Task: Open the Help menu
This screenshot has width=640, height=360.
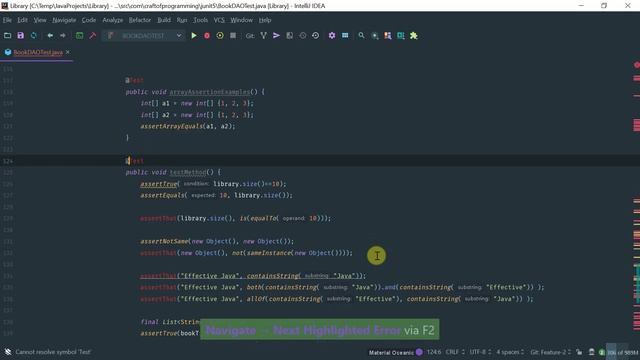Action: click(265, 20)
